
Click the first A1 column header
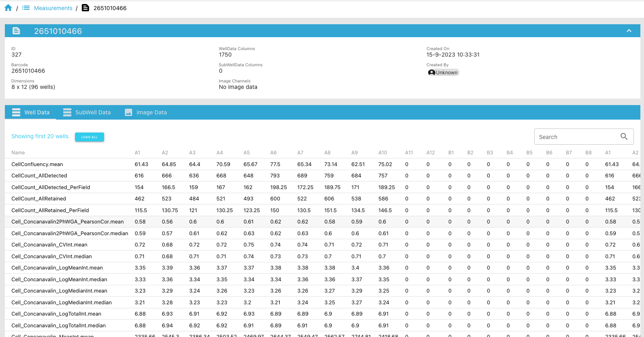click(138, 153)
